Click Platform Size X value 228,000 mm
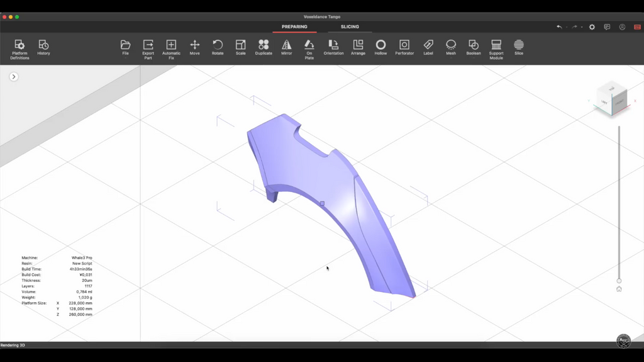The width and height of the screenshot is (644, 362). (x=80, y=303)
